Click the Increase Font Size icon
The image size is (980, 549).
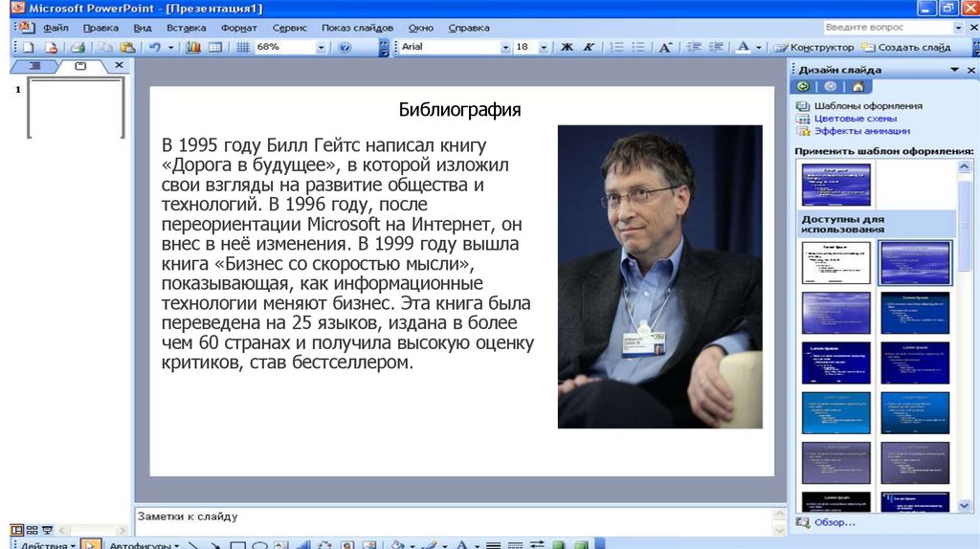click(666, 48)
